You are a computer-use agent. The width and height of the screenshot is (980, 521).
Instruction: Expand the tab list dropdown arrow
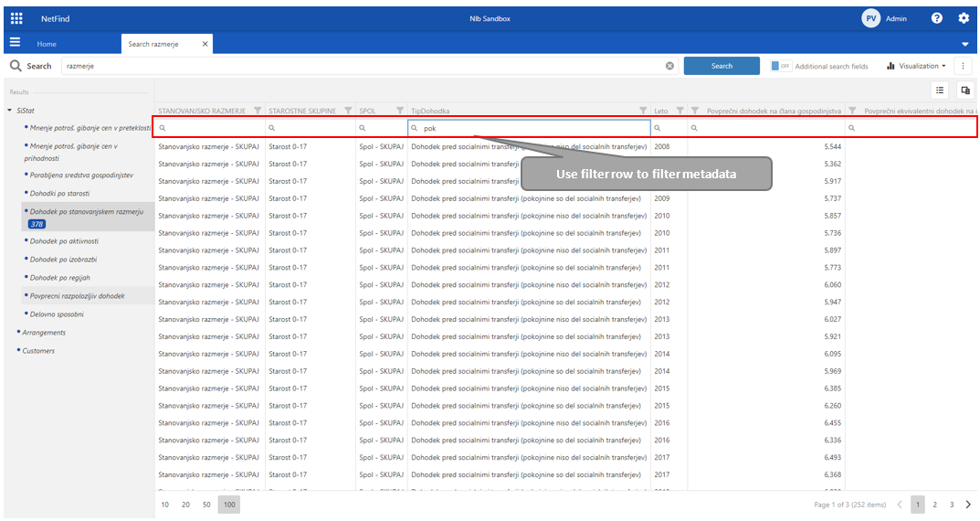(x=965, y=44)
